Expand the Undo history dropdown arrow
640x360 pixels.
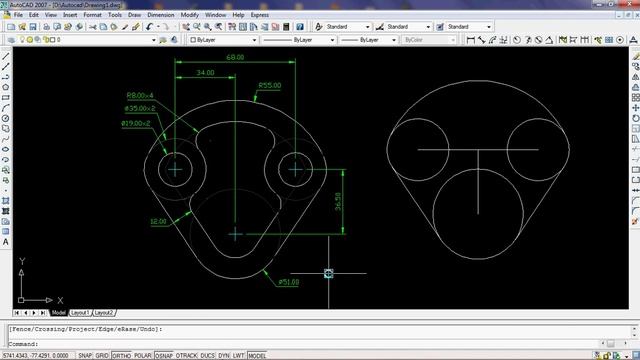(158, 27)
